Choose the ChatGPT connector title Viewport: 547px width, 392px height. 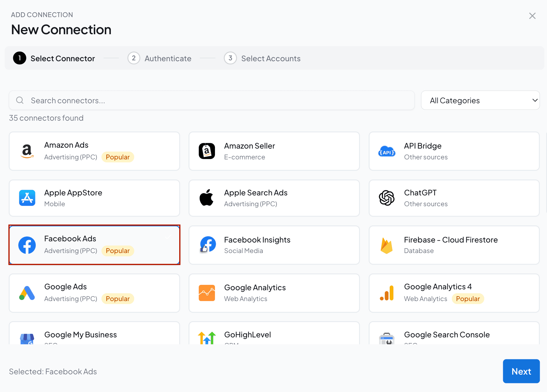(x=420, y=193)
